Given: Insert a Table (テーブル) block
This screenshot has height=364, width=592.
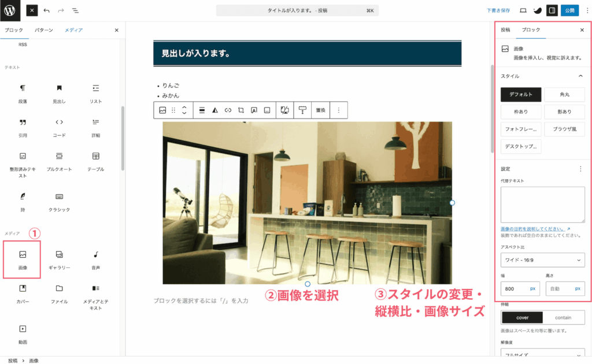Looking at the screenshot, I should click(x=96, y=162).
